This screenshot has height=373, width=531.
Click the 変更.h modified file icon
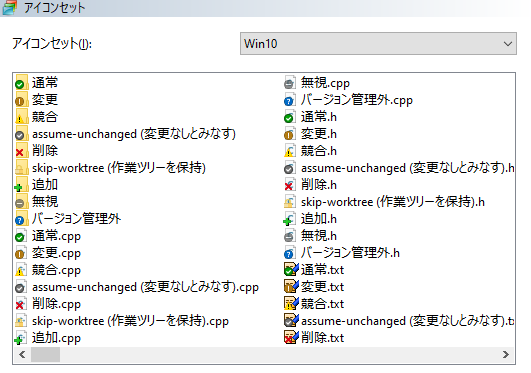pyautogui.click(x=290, y=134)
